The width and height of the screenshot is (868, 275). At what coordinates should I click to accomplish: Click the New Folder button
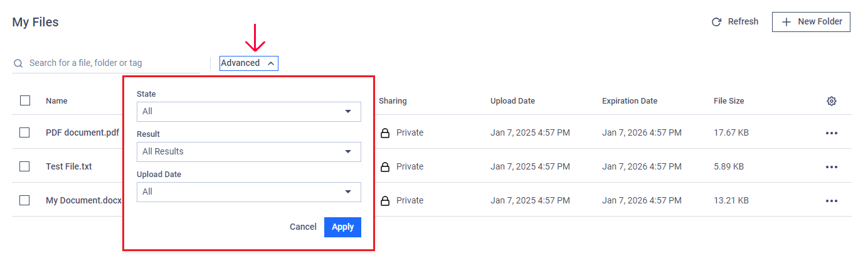[x=812, y=22]
